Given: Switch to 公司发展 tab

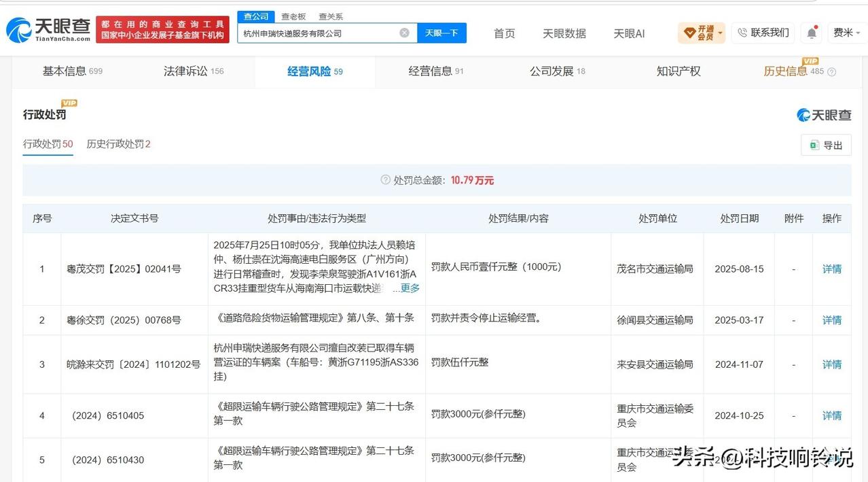Looking at the screenshot, I should tap(558, 71).
